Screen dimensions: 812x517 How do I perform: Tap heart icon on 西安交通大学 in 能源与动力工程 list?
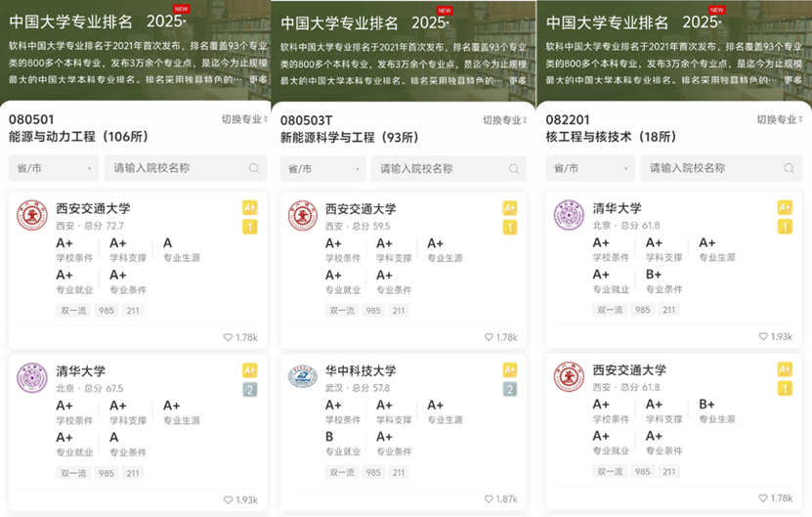pyautogui.click(x=228, y=337)
